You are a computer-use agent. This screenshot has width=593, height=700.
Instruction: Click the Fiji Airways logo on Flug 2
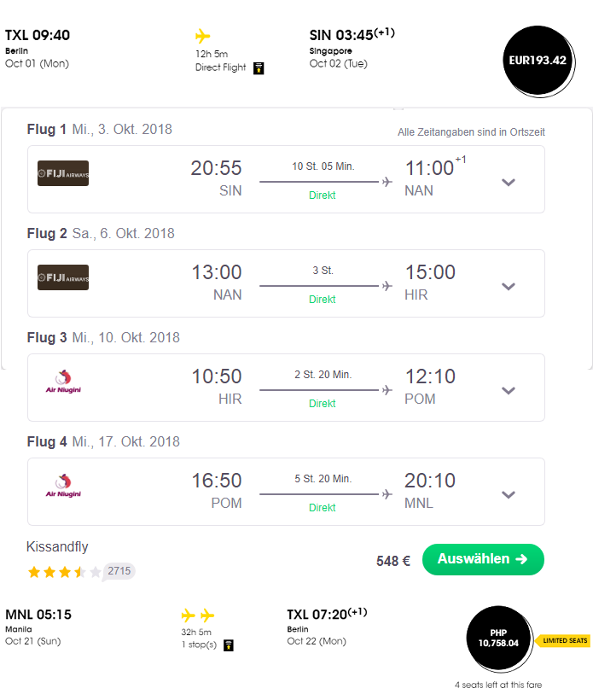pos(63,277)
